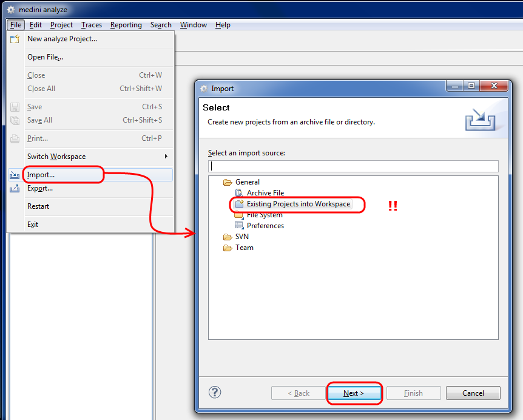The image size is (523, 420).
Task: Click the Print printer icon
Action: pos(15,138)
